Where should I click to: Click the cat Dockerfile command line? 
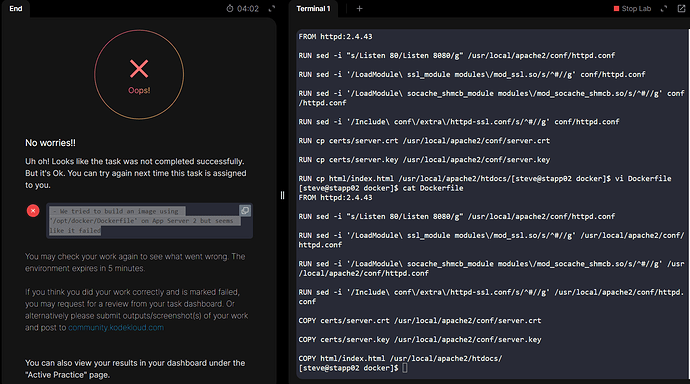(381, 188)
